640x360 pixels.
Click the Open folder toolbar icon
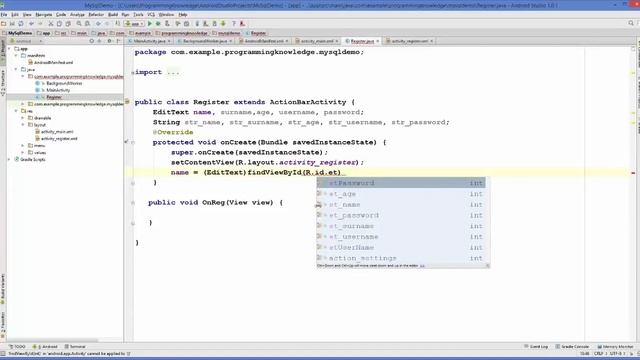point(4,24)
